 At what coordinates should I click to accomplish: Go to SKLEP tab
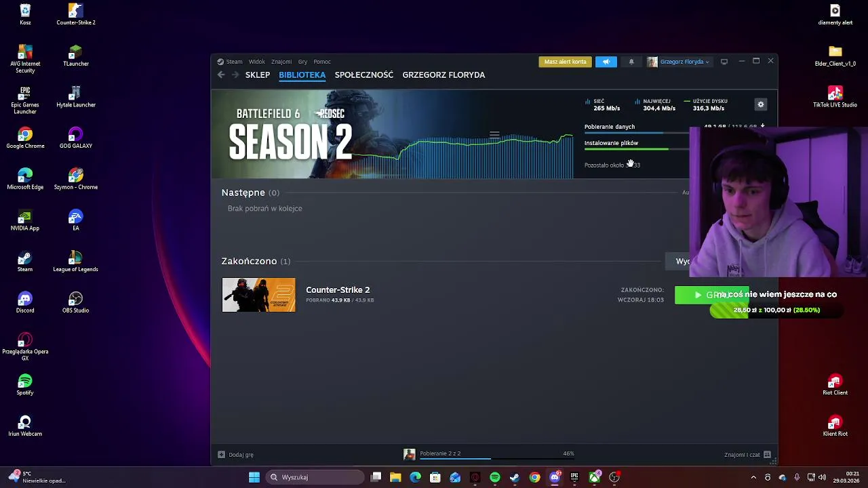(x=258, y=75)
